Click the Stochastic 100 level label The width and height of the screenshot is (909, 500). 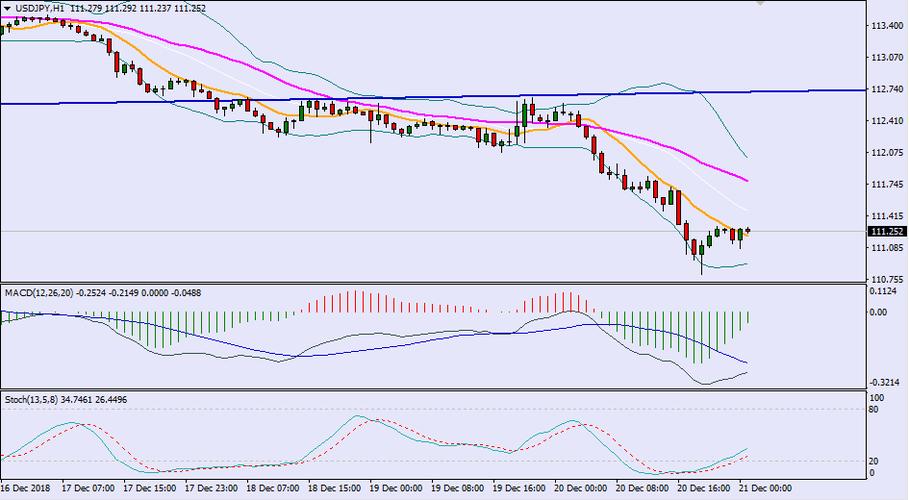pos(876,399)
